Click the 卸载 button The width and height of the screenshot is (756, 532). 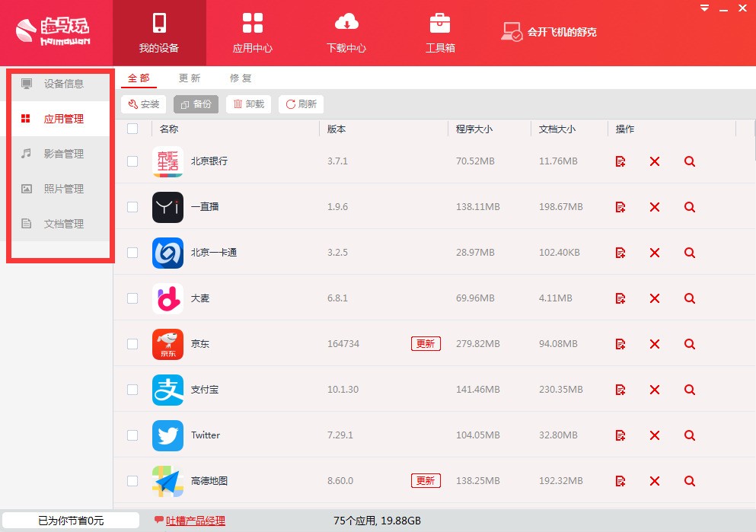click(248, 104)
